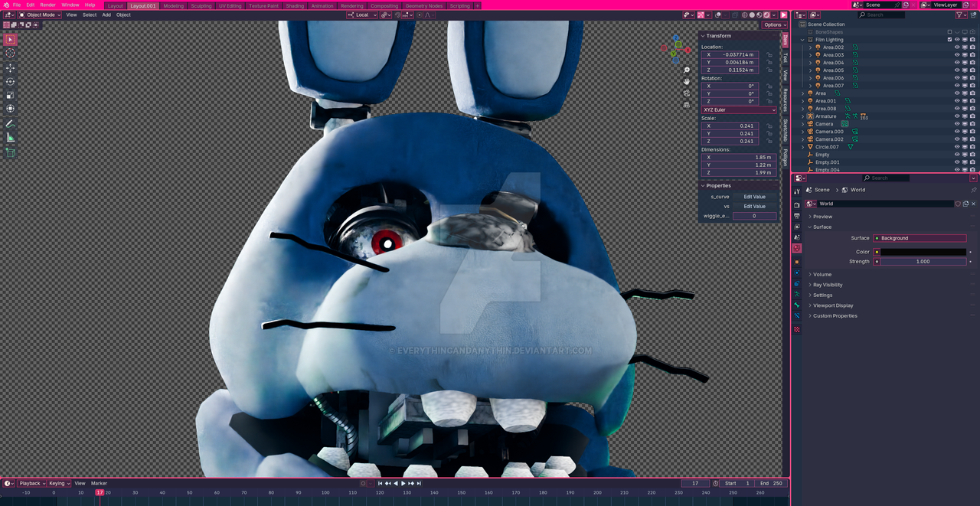
Task: Click the pan hand viewport icon
Action: [x=687, y=82]
